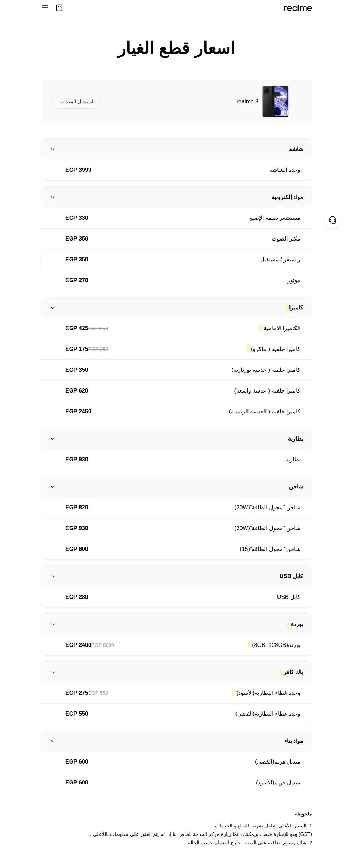Image resolution: width=353 pixels, height=868 pixels.
Task: Collapse the مواد إلكترونية section chevron
Action: point(53,197)
